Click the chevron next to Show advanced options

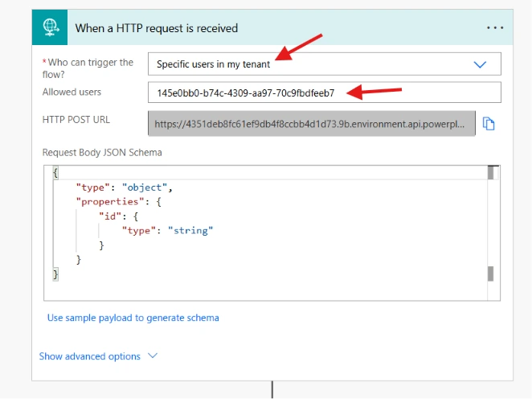[x=153, y=356]
